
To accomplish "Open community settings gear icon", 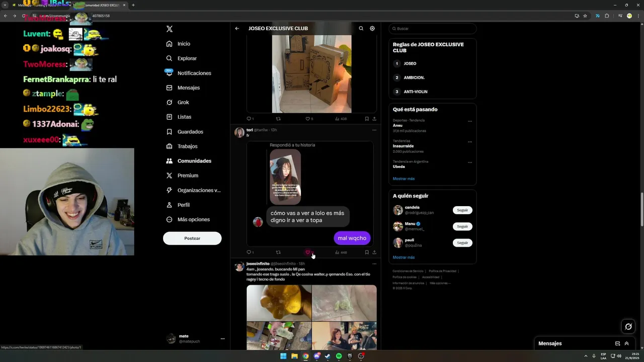I will pyautogui.click(x=372, y=29).
